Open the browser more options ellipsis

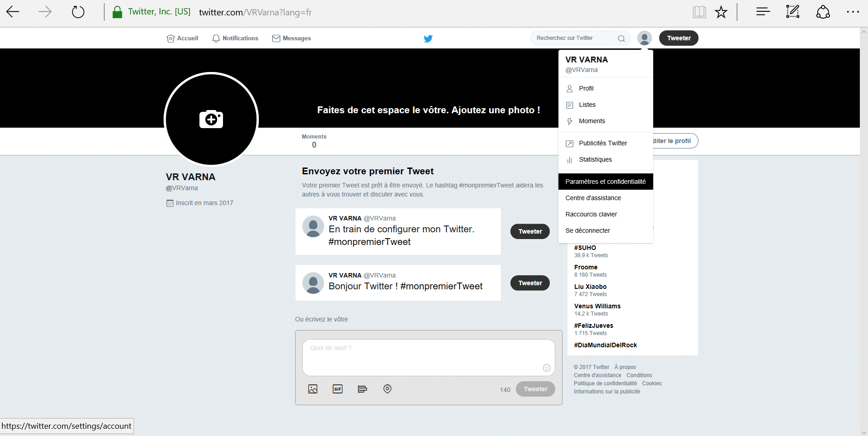(x=853, y=12)
